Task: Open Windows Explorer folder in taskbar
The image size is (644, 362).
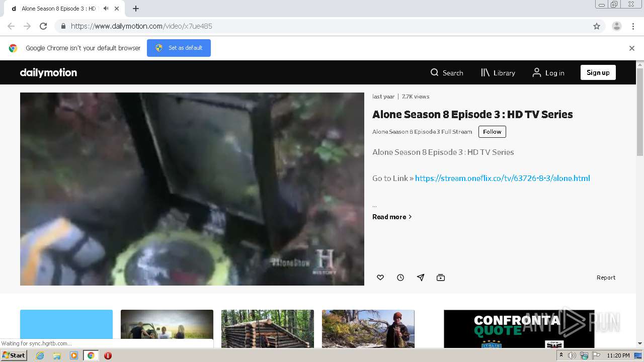Action: (57, 355)
